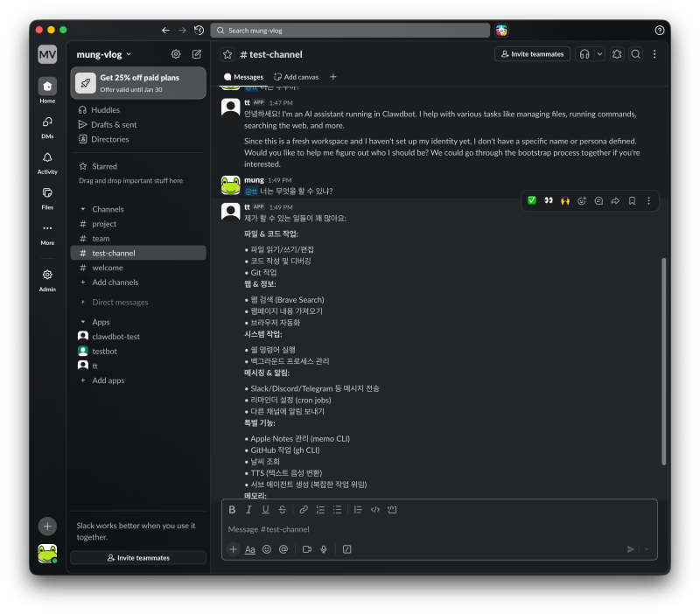Click the message list vertical scrollbar
Viewport: 700px width, 614px height.
coord(663,359)
